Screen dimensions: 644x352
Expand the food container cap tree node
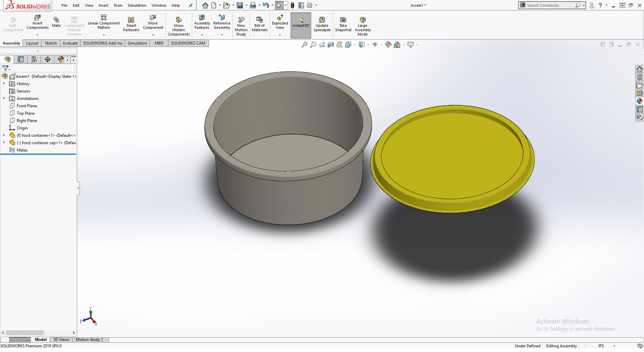click(x=4, y=143)
